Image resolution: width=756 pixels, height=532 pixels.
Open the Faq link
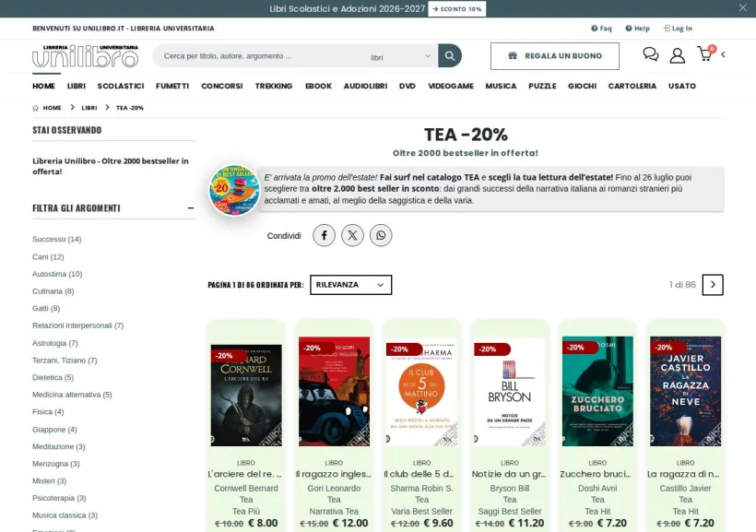click(x=601, y=29)
